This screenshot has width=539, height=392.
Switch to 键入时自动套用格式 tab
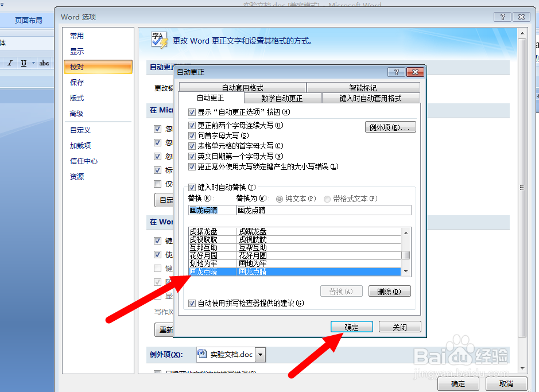(x=371, y=98)
